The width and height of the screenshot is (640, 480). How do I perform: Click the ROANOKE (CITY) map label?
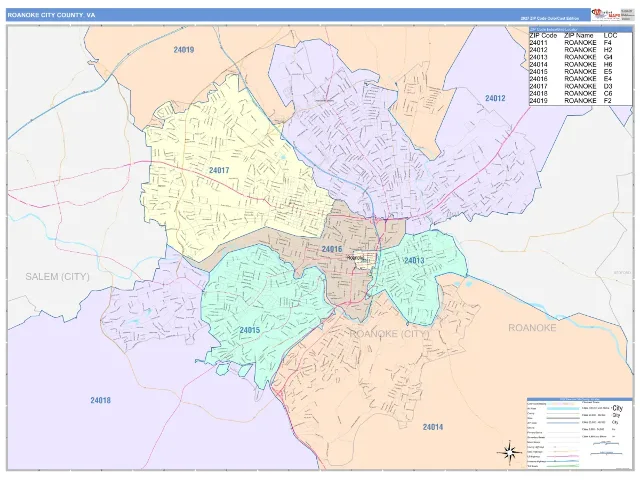coord(390,334)
